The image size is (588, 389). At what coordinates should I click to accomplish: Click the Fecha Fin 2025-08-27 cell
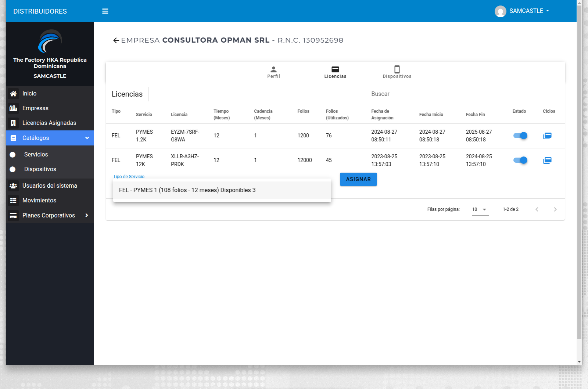click(x=479, y=136)
